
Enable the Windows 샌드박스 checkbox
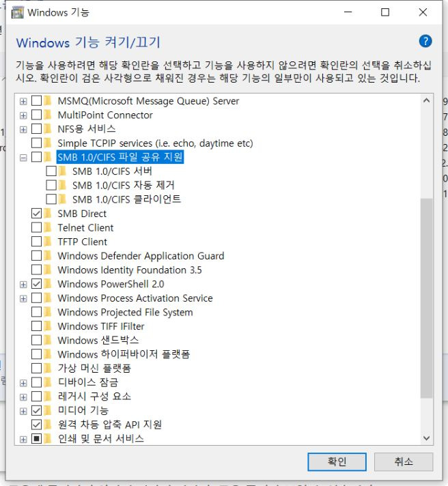point(36,340)
